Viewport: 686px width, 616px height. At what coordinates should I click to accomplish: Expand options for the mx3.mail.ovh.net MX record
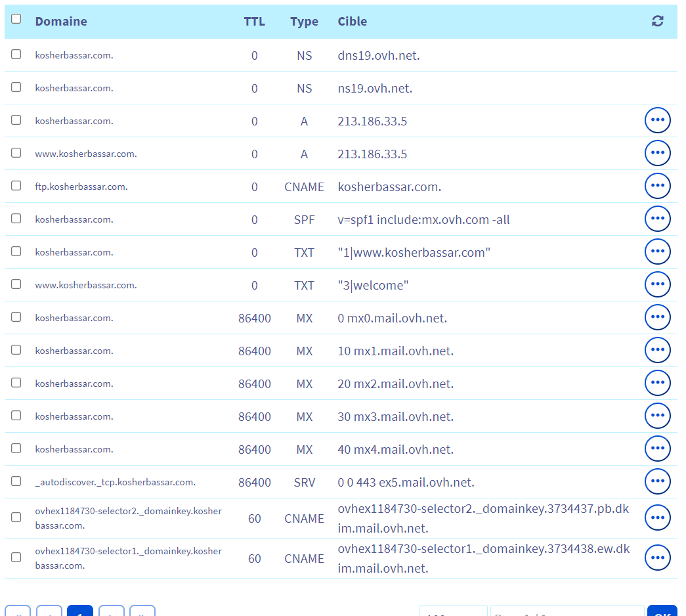coord(657,416)
